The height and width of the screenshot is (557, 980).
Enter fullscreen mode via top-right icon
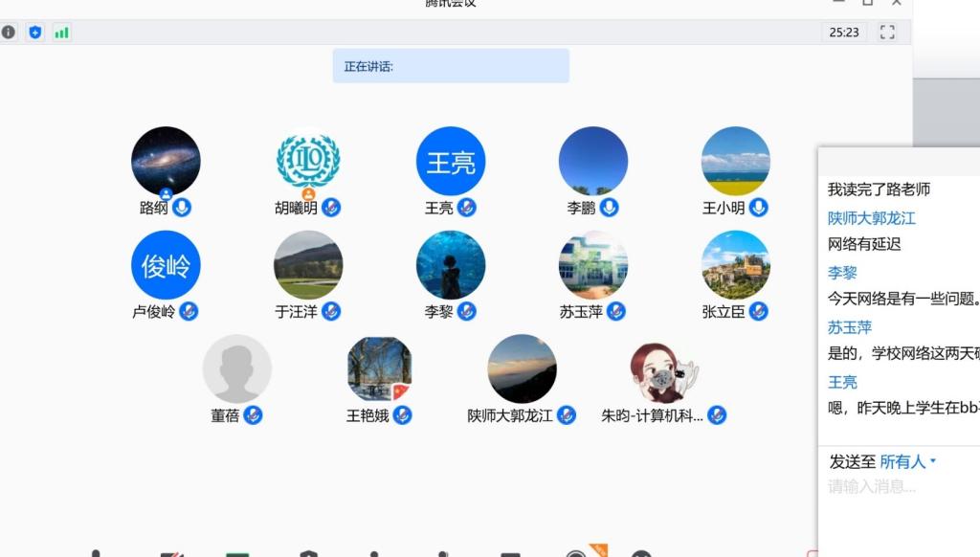pyautogui.click(x=887, y=33)
